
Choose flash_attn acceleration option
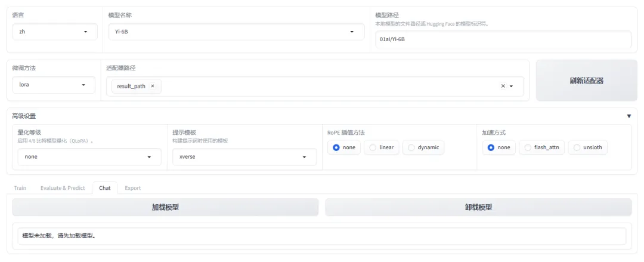tap(541, 147)
